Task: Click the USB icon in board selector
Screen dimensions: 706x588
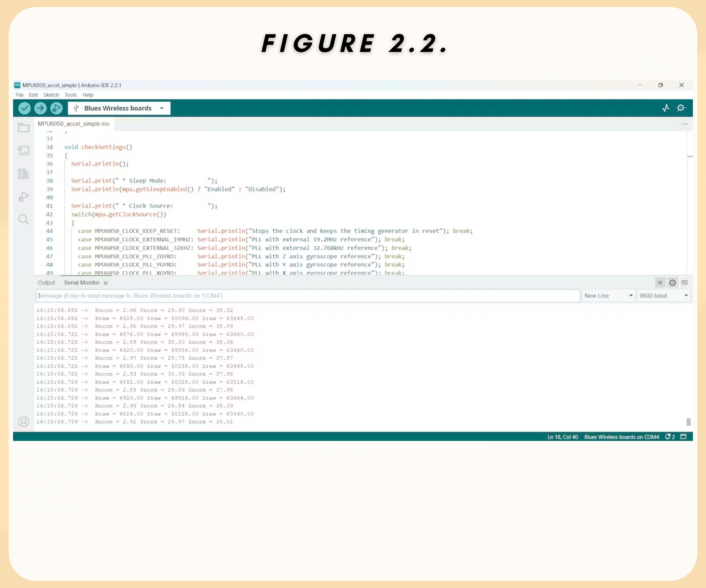Action: 76,108
